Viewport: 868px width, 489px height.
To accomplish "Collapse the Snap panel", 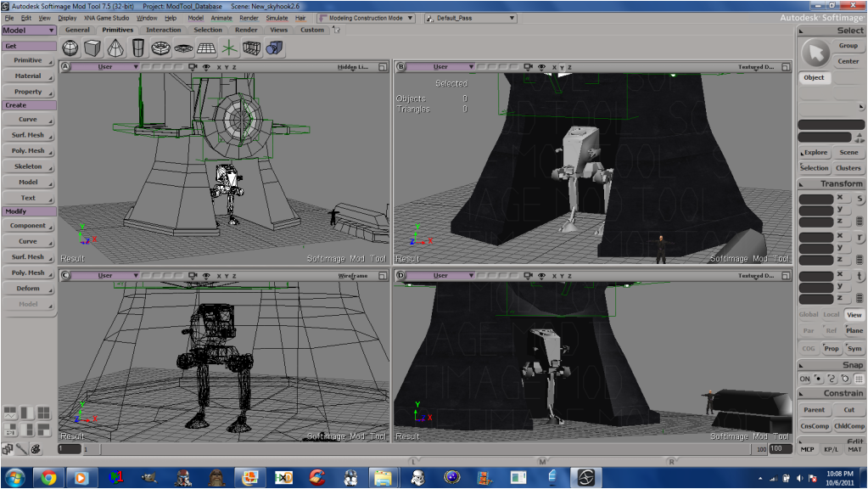I will [x=801, y=366].
